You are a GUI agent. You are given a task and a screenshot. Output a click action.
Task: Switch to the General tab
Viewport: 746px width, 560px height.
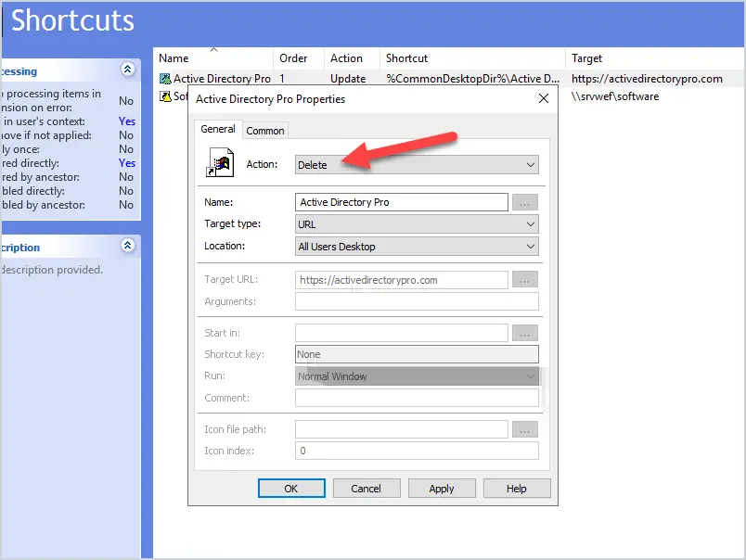[x=218, y=129]
